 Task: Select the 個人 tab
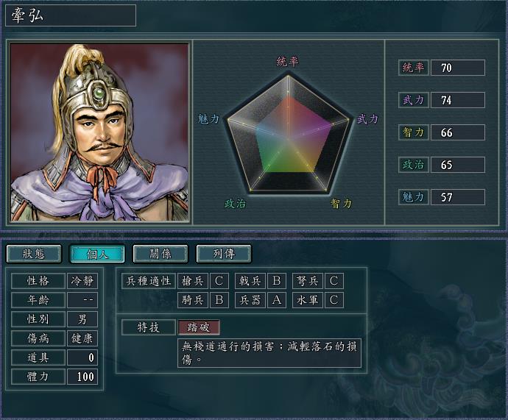(x=97, y=253)
